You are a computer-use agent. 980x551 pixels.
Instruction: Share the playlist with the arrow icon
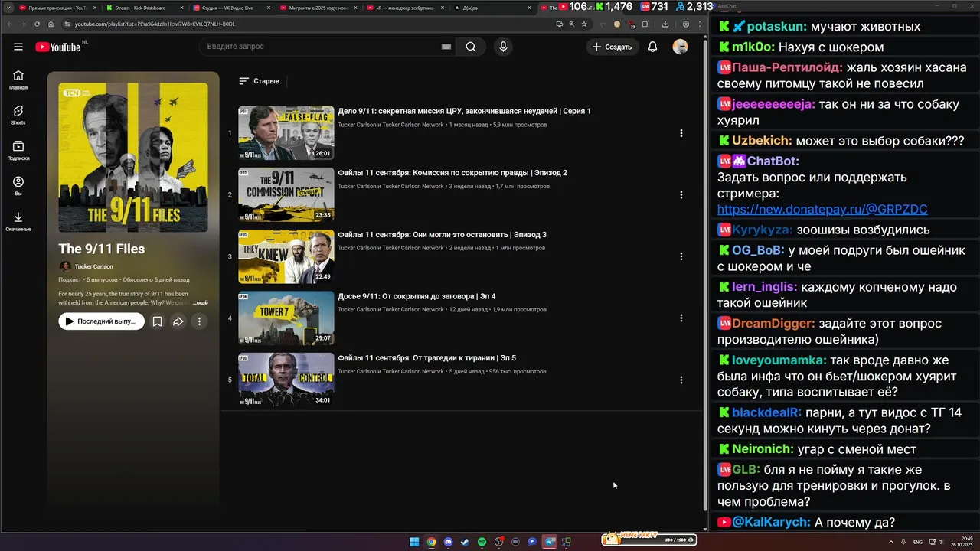(x=178, y=321)
